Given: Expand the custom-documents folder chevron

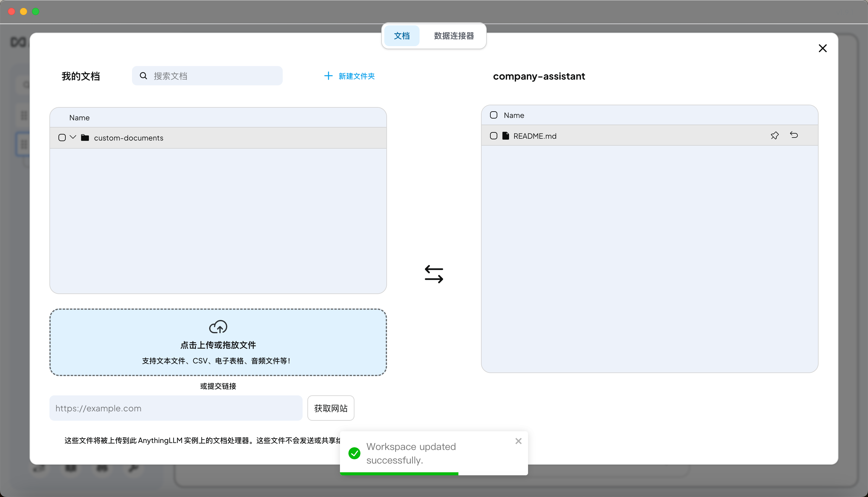Looking at the screenshot, I should 73,137.
